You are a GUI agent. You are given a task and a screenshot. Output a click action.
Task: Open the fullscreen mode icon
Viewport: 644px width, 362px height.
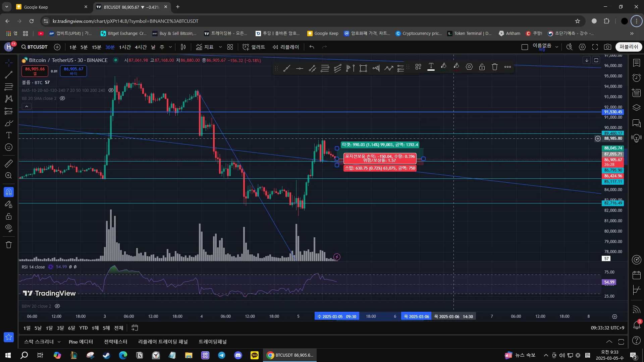point(595,47)
